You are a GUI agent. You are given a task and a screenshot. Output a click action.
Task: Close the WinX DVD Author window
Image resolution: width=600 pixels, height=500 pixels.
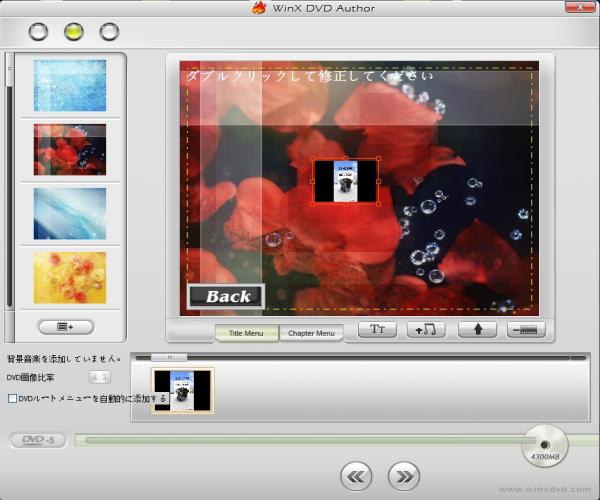tap(580, 7)
